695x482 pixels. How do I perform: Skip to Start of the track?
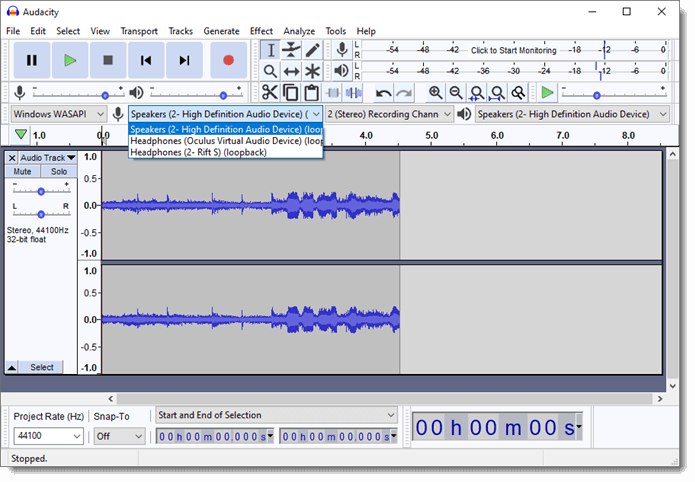tap(146, 60)
